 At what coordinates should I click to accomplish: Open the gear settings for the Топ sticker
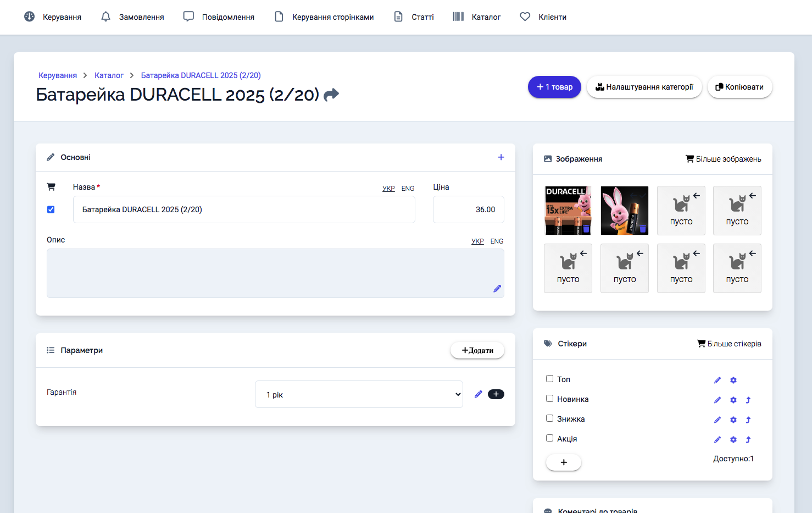733,380
